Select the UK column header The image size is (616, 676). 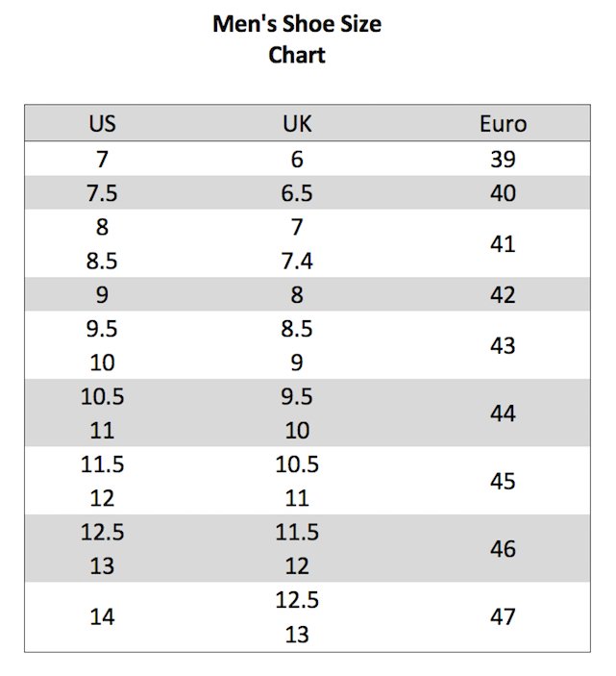[297, 124]
